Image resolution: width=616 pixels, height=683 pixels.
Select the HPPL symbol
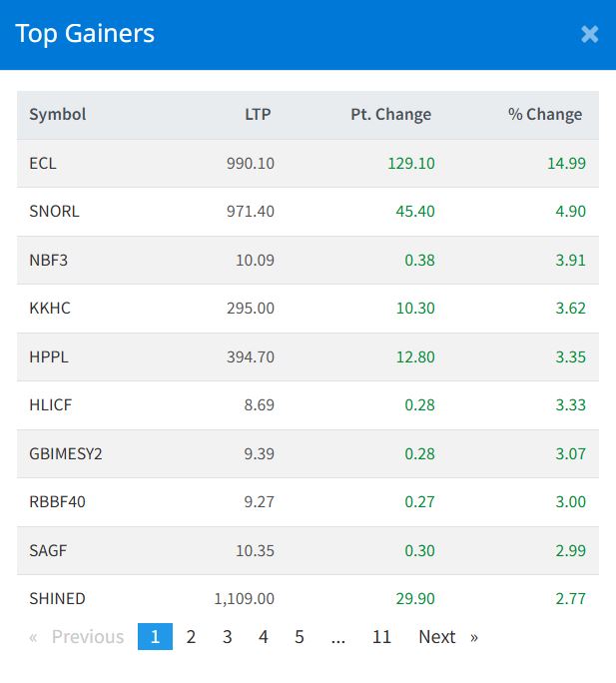pyautogui.click(x=49, y=356)
